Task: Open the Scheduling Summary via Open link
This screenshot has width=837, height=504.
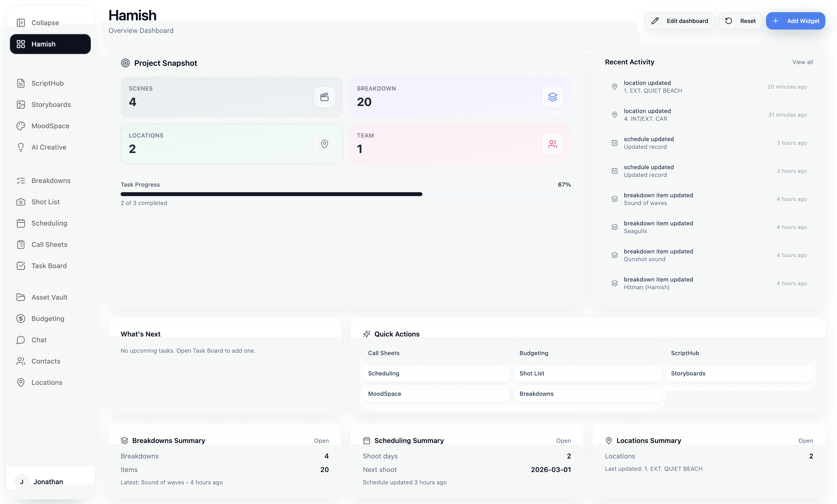Action: pyautogui.click(x=563, y=441)
